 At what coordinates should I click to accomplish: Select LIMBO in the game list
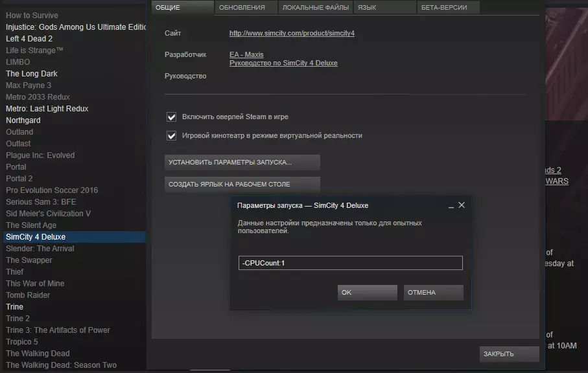(x=18, y=62)
